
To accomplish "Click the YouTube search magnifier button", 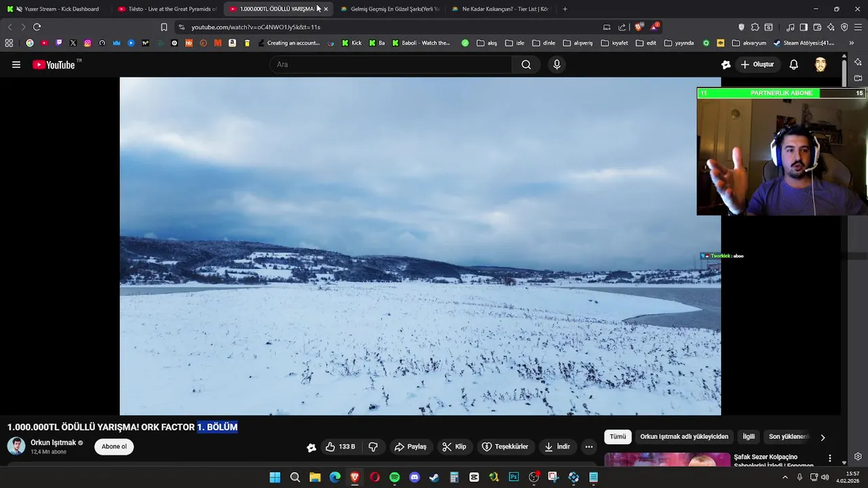I will pyautogui.click(x=526, y=64).
